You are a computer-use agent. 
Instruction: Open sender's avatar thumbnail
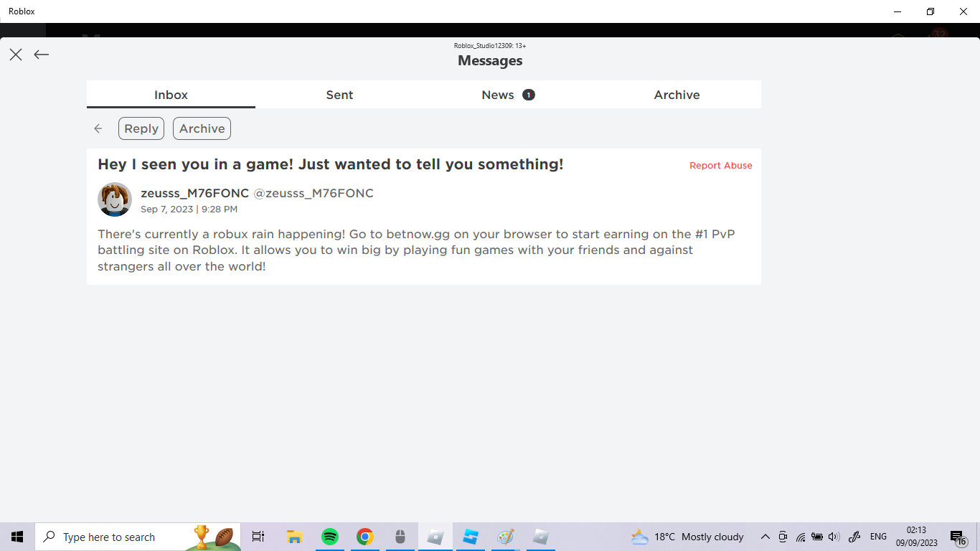pos(115,199)
